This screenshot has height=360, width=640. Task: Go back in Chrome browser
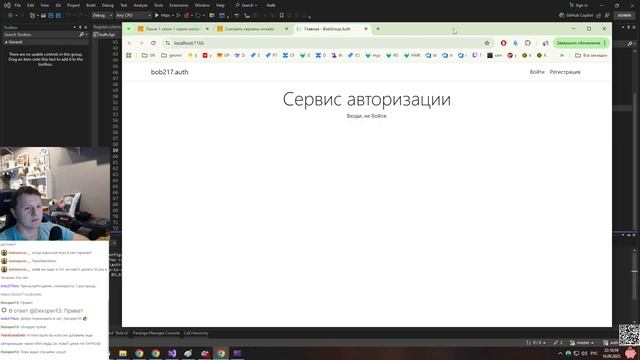pyautogui.click(x=129, y=43)
